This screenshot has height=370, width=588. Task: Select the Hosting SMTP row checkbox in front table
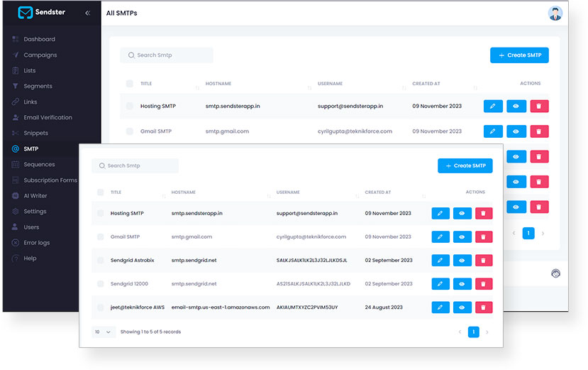click(101, 213)
